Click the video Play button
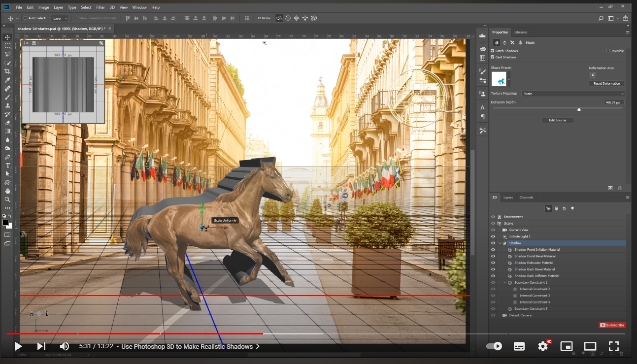637x364 pixels. pyautogui.click(x=18, y=346)
